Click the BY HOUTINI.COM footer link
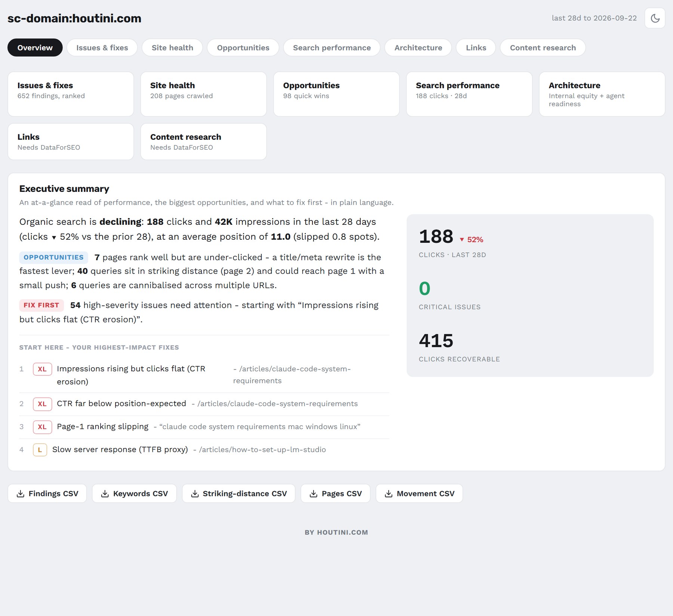This screenshot has height=616, width=673. 336,533
